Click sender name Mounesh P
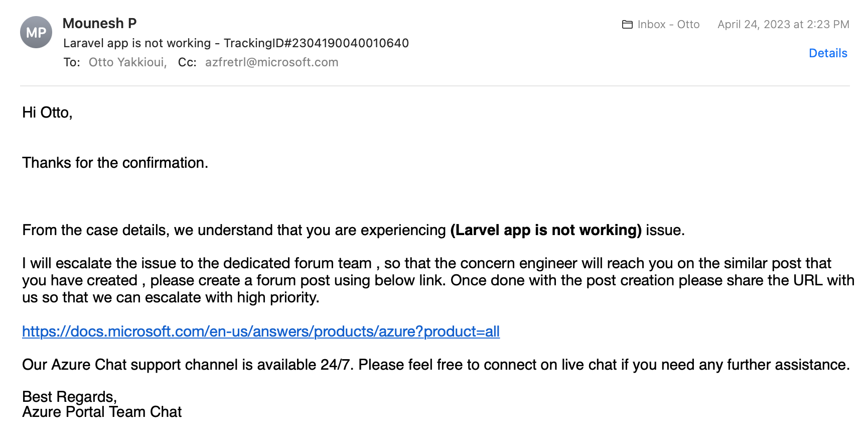Viewport: 868px width, 436px height. (x=99, y=24)
